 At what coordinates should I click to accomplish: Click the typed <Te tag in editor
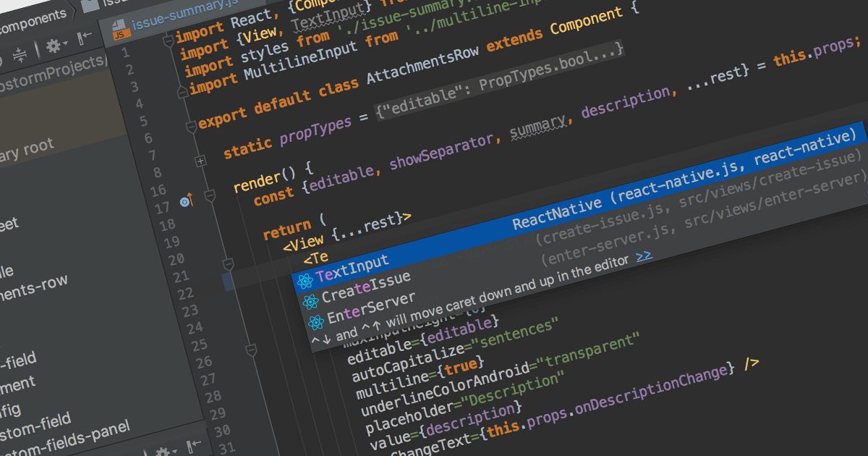pyautogui.click(x=316, y=258)
